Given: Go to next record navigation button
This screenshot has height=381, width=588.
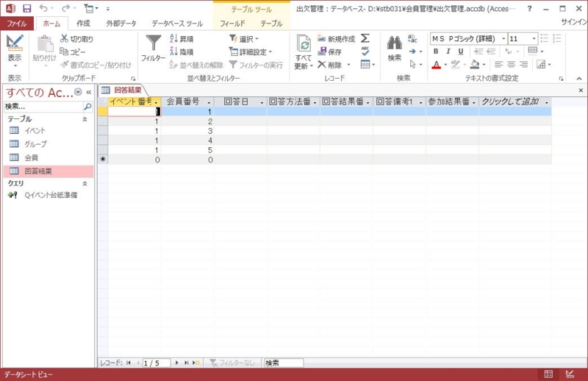Looking at the screenshot, I should 177,363.
